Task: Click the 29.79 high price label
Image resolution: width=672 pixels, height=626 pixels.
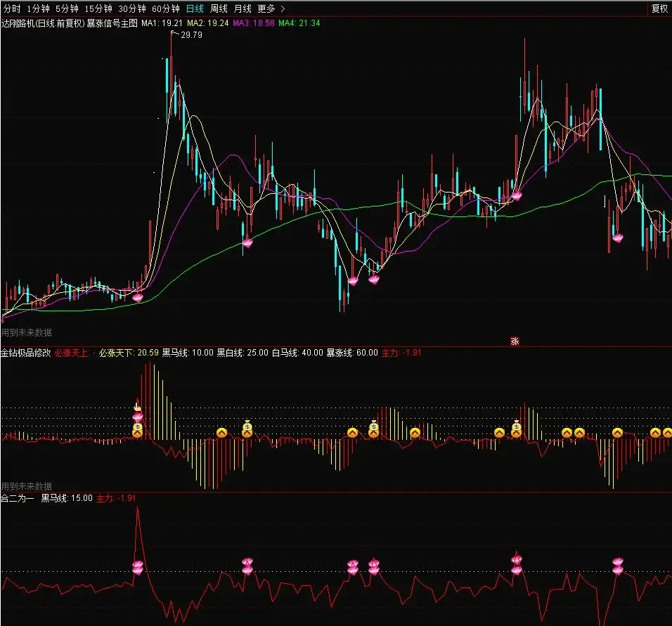Action: tap(191, 34)
